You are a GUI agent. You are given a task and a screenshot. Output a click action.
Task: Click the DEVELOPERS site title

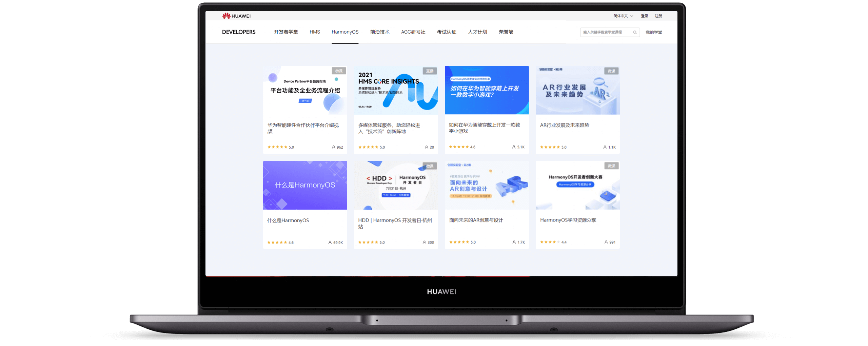pos(239,32)
